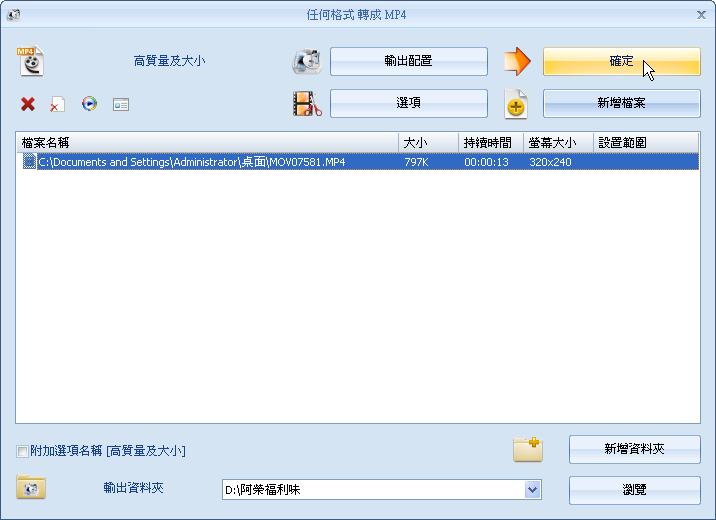
Task: Play the selected file with media player icon
Action: pyautogui.click(x=90, y=104)
